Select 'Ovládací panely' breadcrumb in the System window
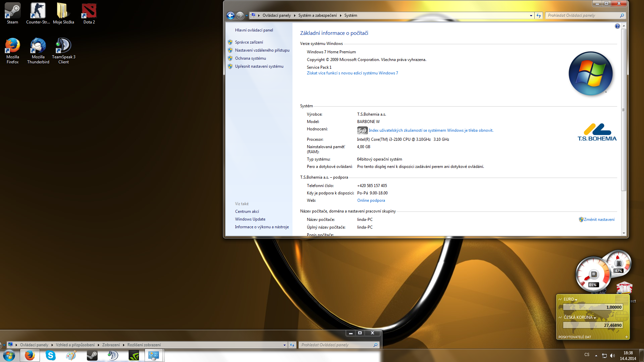This screenshot has height=362, width=644. pyautogui.click(x=276, y=15)
